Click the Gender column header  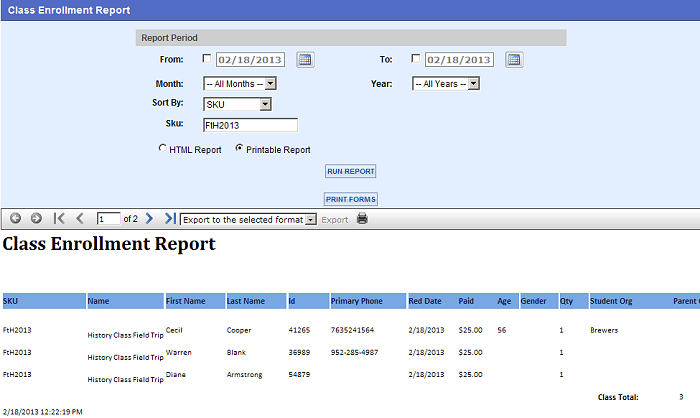click(539, 301)
